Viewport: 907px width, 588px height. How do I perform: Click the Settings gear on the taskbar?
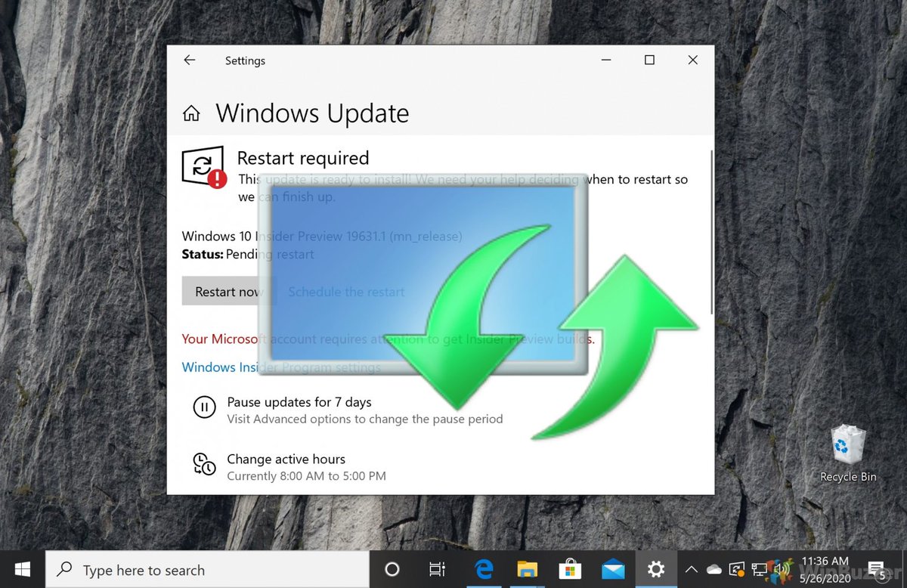(x=656, y=570)
